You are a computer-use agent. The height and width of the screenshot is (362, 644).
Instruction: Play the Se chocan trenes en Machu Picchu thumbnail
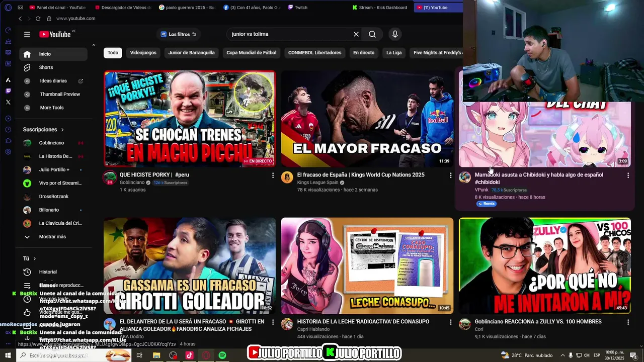click(x=190, y=119)
